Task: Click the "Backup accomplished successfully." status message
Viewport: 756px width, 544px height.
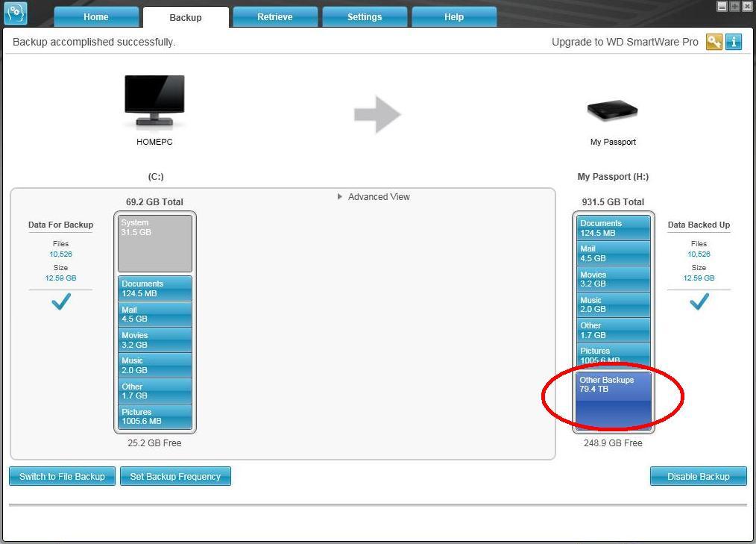Action: (x=94, y=42)
